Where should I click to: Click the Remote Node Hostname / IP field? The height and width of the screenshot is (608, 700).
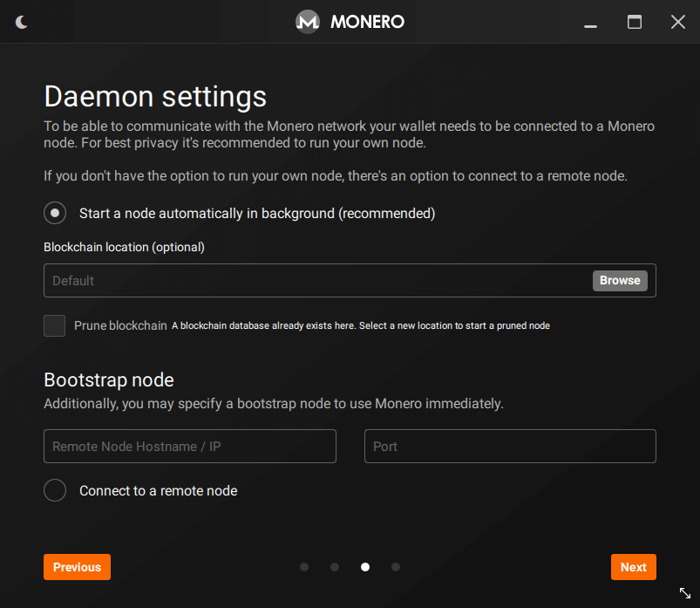pyautogui.click(x=189, y=446)
